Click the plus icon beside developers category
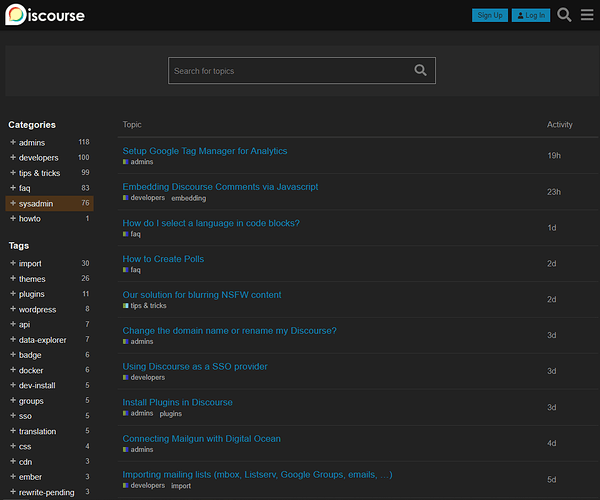Viewport: 600px width, 500px height. (13, 158)
